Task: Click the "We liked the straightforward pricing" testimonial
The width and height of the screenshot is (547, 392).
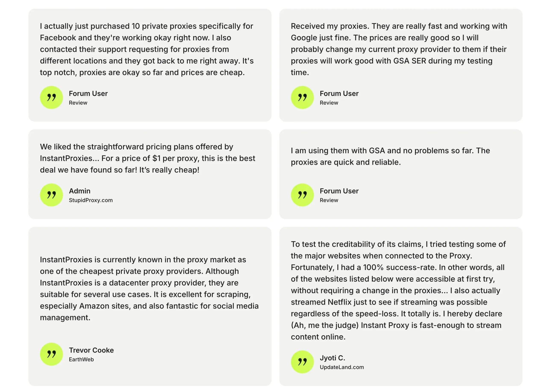Action: [147, 158]
